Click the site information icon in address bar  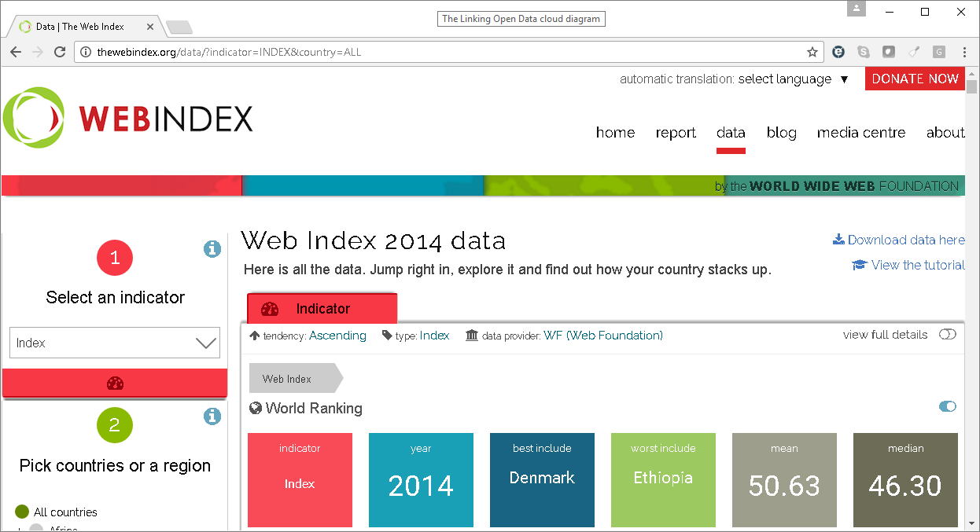click(x=86, y=53)
